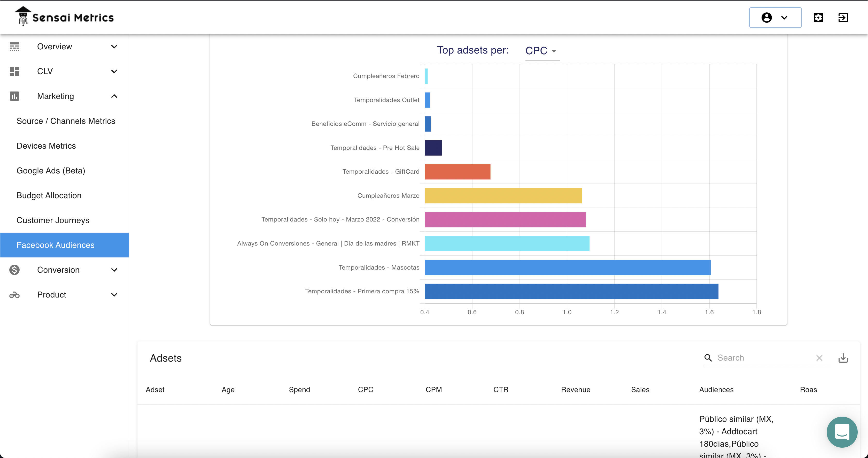The width and height of the screenshot is (868, 458).
Task: Sort table by Age column
Action: click(228, 390)
